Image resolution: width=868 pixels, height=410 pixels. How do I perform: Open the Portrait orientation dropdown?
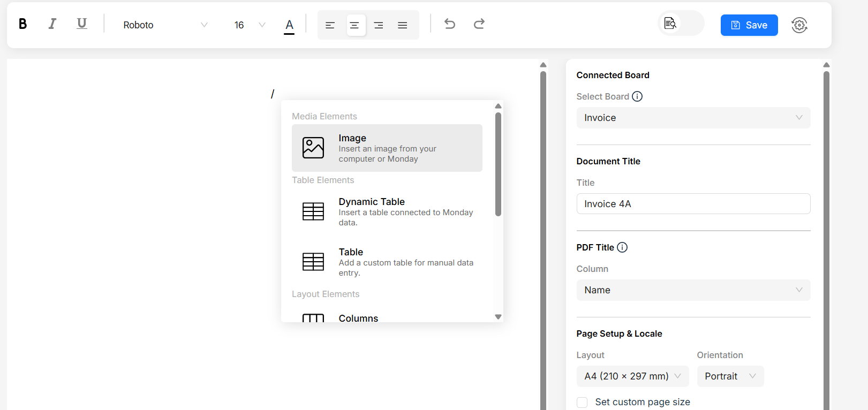tap(730, 376)
